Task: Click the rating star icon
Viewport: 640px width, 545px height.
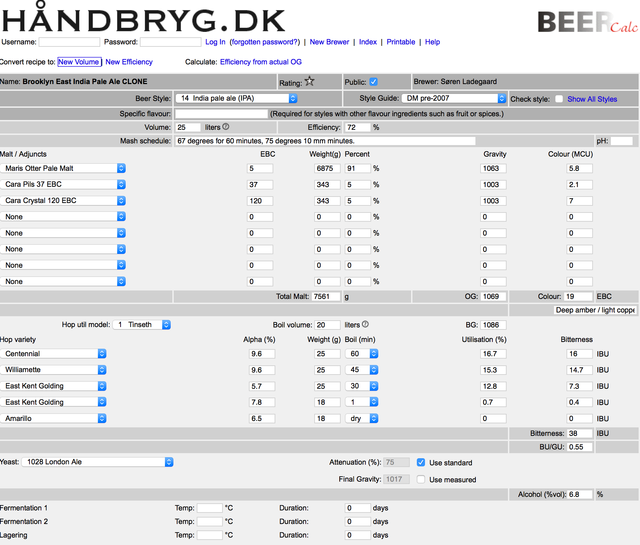Action: coord(309,81)
